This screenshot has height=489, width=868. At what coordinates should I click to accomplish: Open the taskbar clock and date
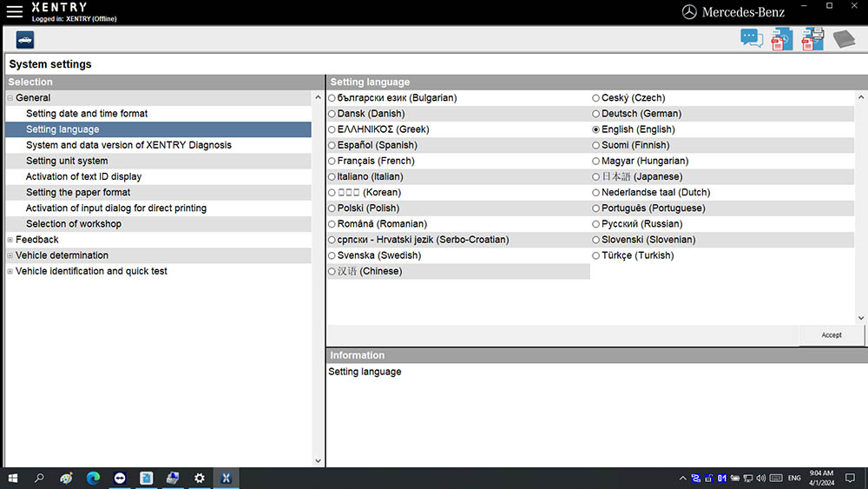tap(821, 478)
